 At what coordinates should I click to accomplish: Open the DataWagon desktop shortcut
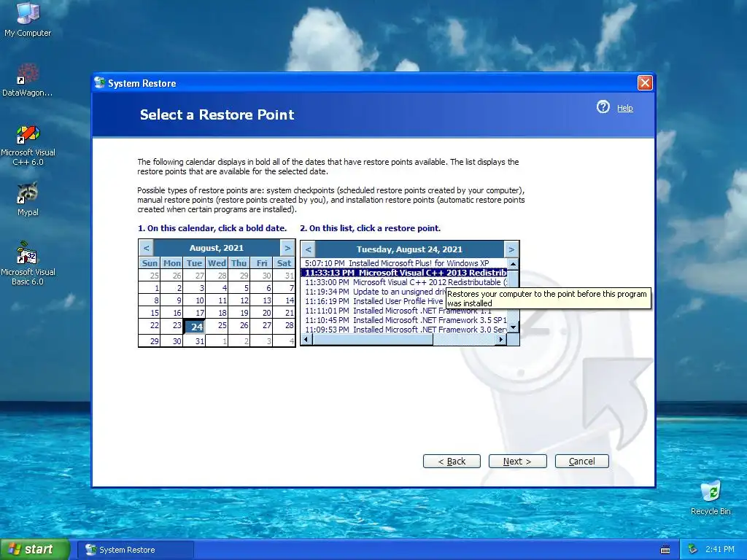click(x=27, y=80)
